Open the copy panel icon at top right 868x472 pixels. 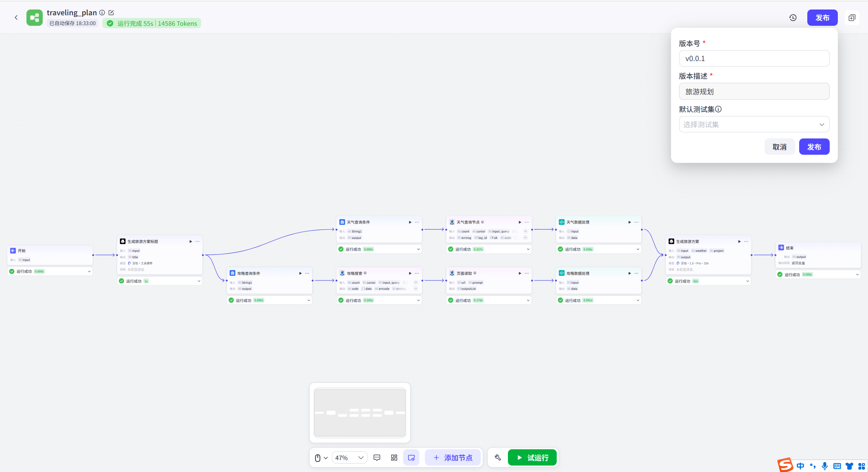coord(852,18)
